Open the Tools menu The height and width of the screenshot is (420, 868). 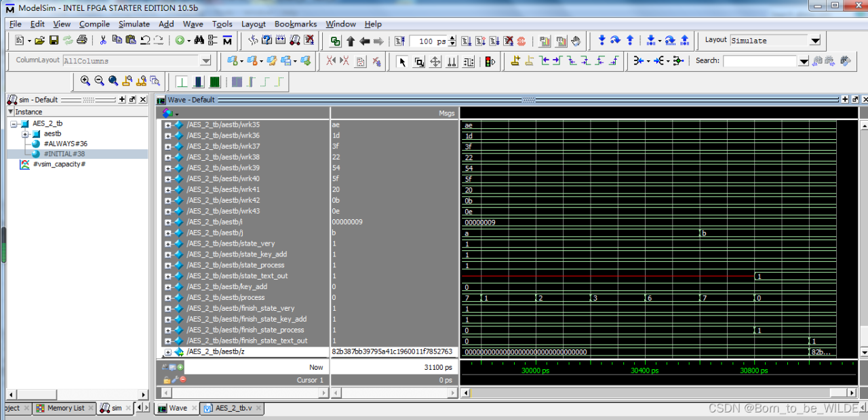click(x=222, y=24)
